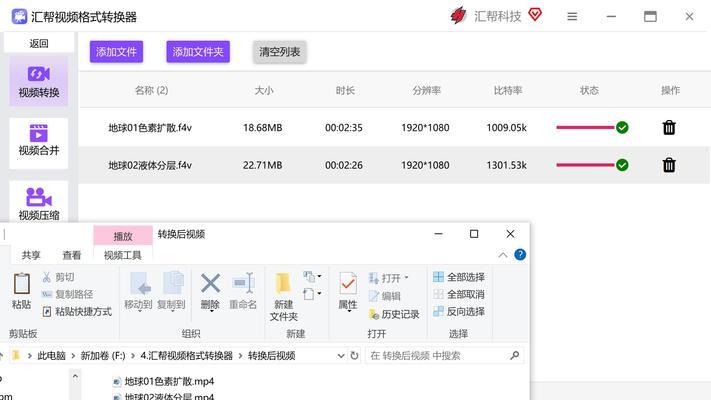Expand the chevron after 此电脑 in address bar

[x=73, y=356]
